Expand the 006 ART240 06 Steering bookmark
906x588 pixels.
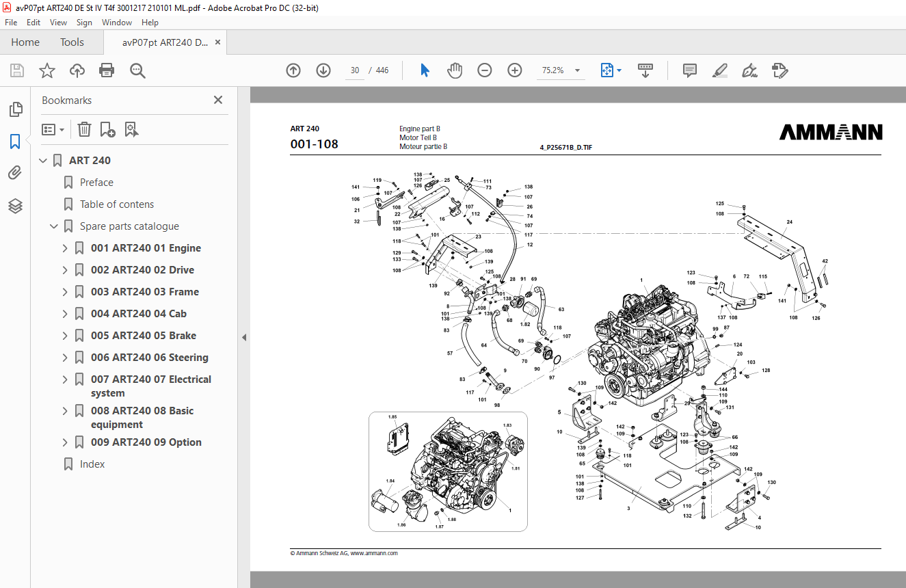pos(65,358)
